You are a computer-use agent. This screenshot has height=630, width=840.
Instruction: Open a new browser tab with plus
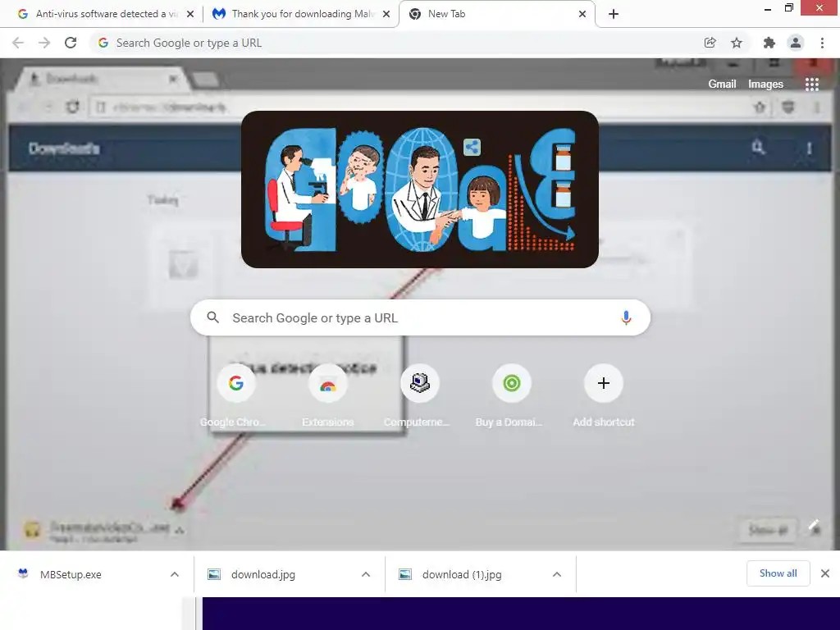point(614,14)
